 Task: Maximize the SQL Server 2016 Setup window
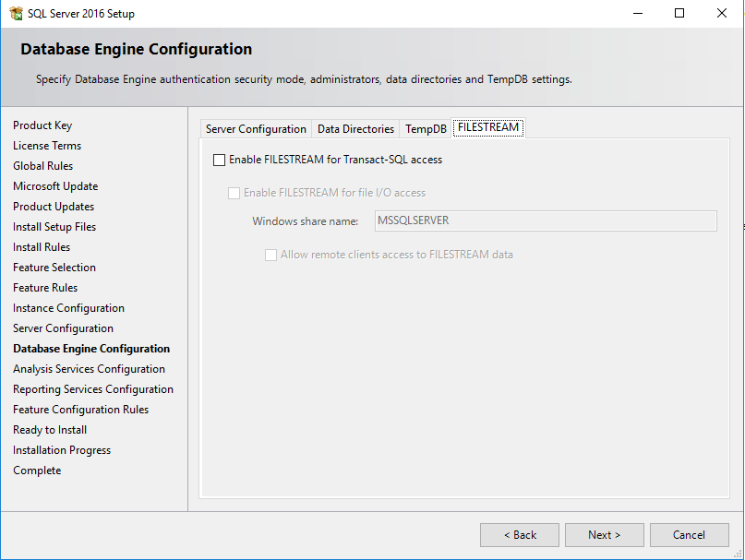(679, 13)
